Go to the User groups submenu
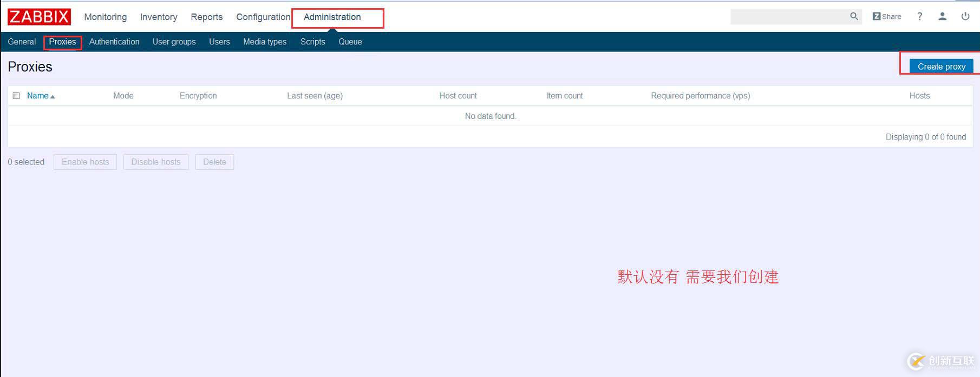The width and height of the screenshot is (980, 377). coord(174,42)
